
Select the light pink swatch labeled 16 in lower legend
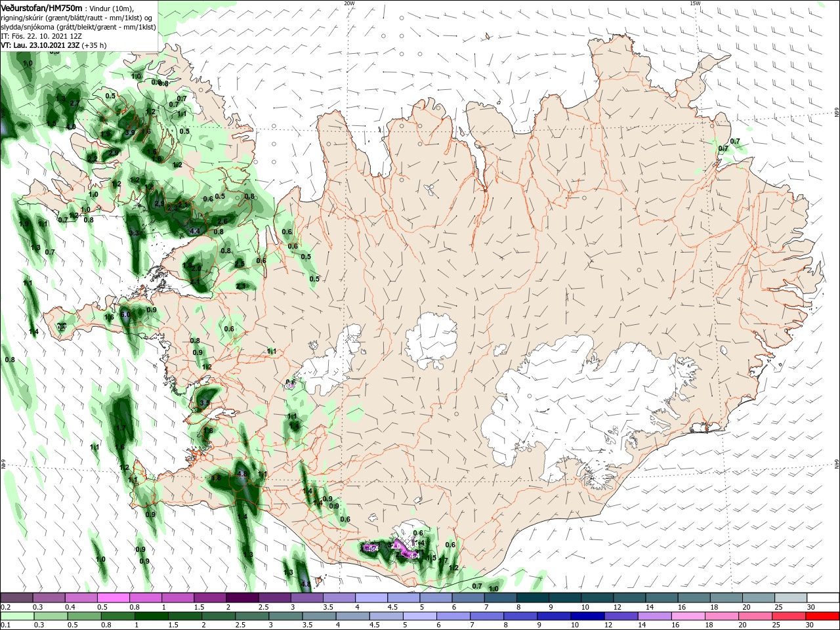pyautogui.click(x=688, y=616)
